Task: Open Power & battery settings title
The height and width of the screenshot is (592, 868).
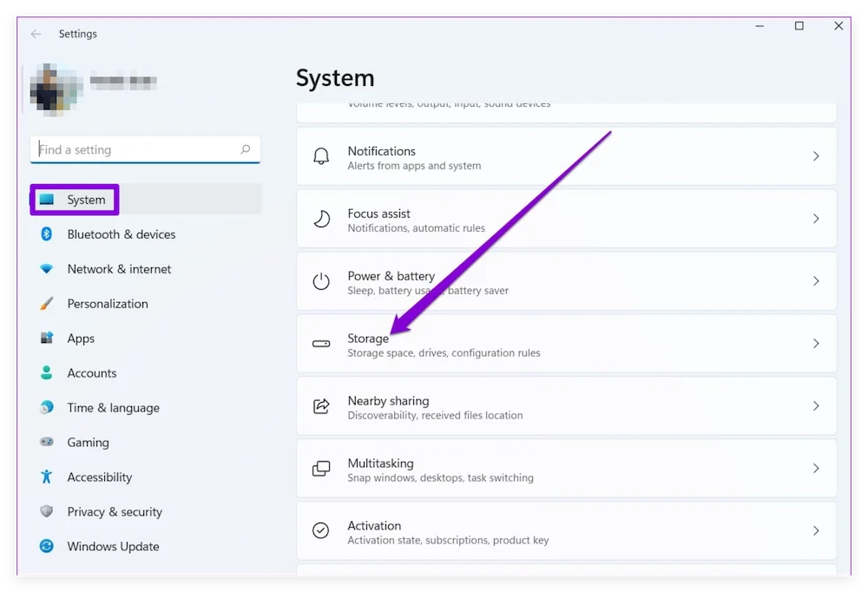Action: coord(391,276)
